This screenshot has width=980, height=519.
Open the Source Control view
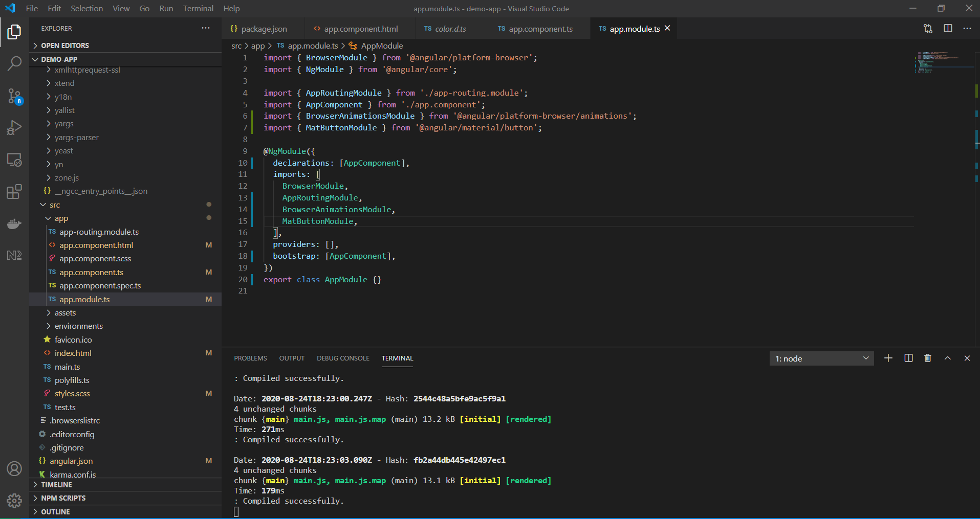tap(14, 96)
